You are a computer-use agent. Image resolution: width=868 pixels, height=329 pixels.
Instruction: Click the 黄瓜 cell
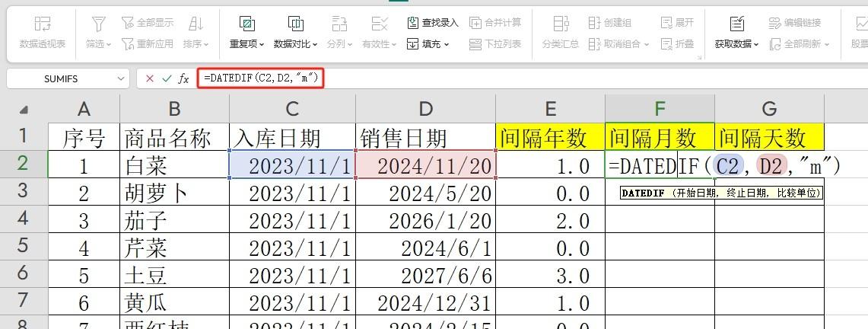174,302
